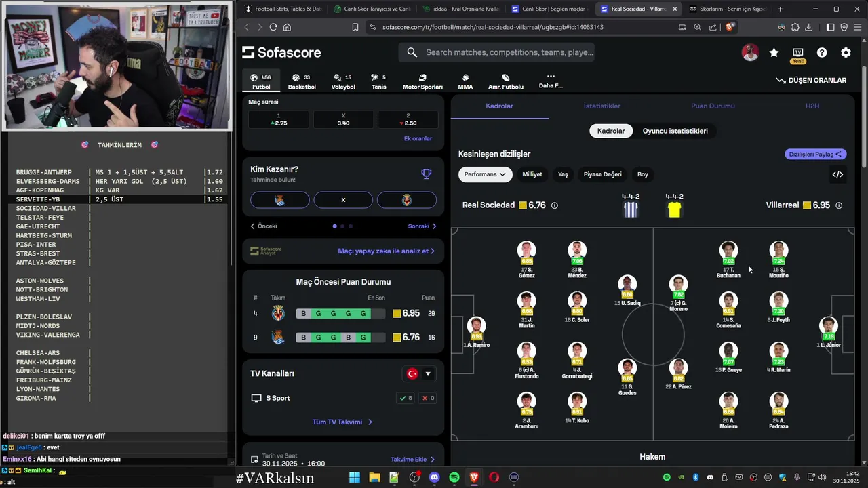Vote Villarreal to win

pyautogui.click(x=407, y=200)
